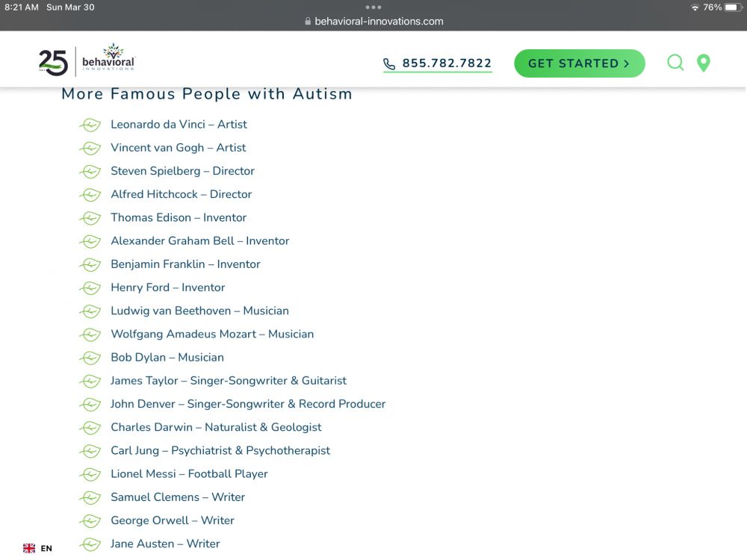Tap the three-dot multitasking indicator
This screenshot has width=747, height=560.
click(373, 7)
